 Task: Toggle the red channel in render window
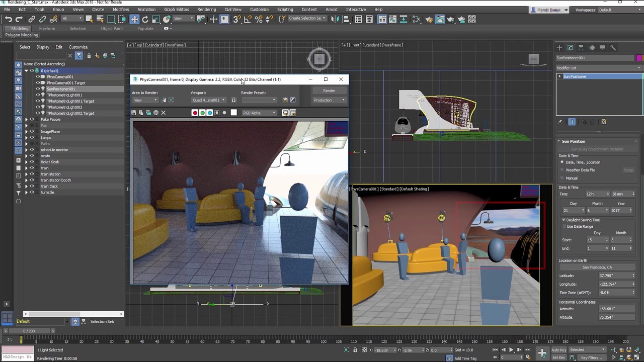tap(195, 113)
